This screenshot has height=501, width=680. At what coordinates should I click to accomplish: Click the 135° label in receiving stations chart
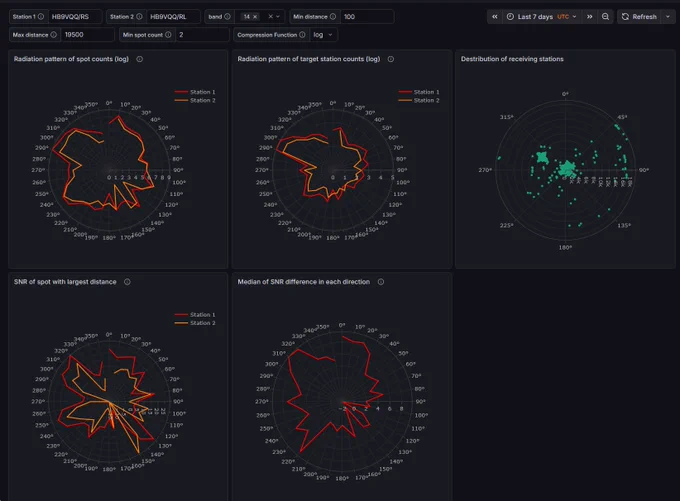click(x=624, y=225)
